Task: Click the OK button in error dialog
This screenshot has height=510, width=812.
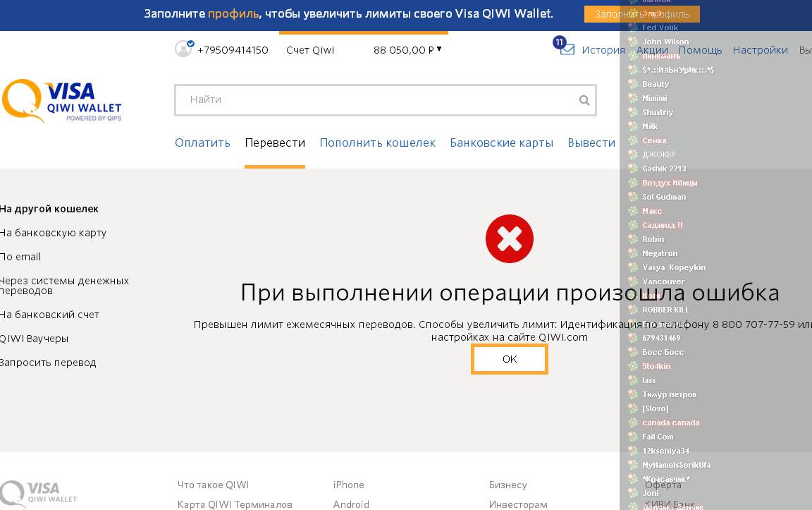Action: 509,358
